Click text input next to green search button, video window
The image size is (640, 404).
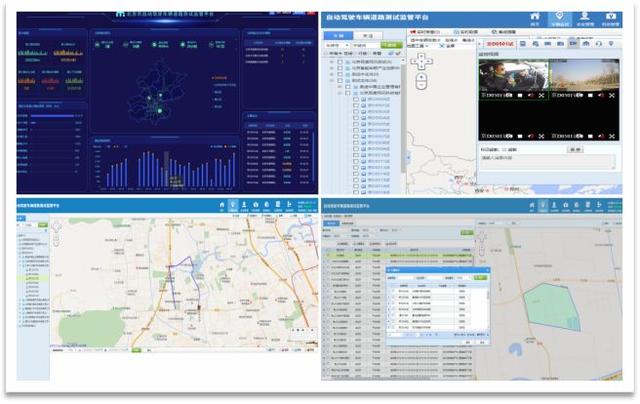click(365, 45)
